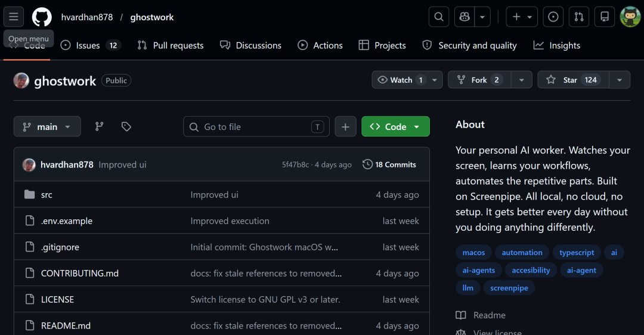Select the ai-agents topic tag

(x=478, y=270)
